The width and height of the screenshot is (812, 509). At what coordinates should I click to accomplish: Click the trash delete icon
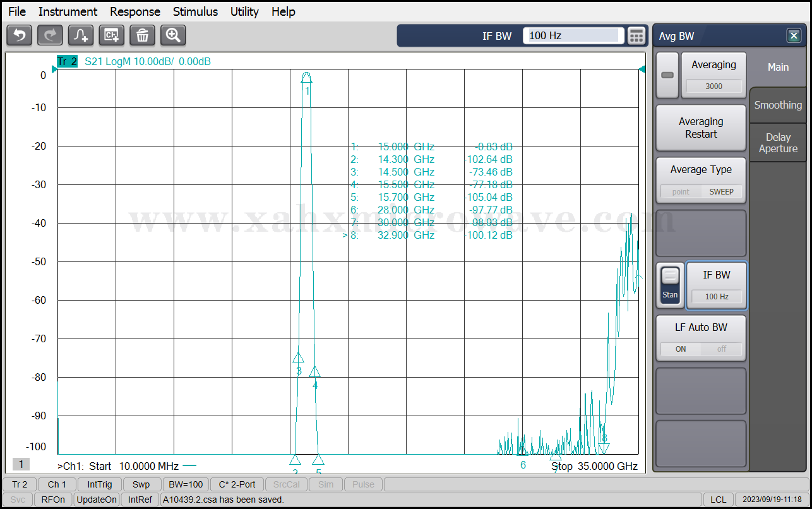[x=142, y=35]
